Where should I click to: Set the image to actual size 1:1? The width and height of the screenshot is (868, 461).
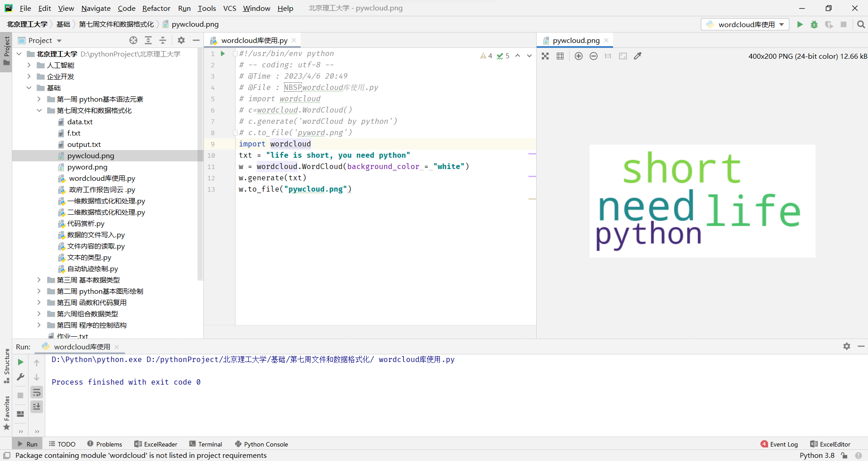click(608, 56)
